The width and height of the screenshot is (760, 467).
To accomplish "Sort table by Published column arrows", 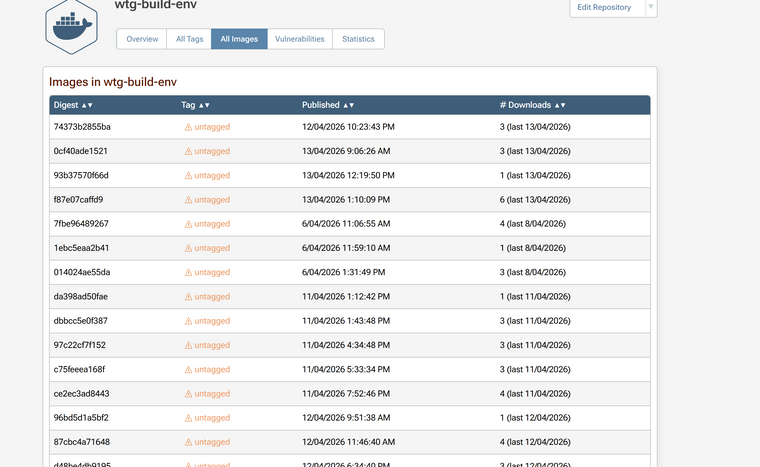I will (348, 105).
